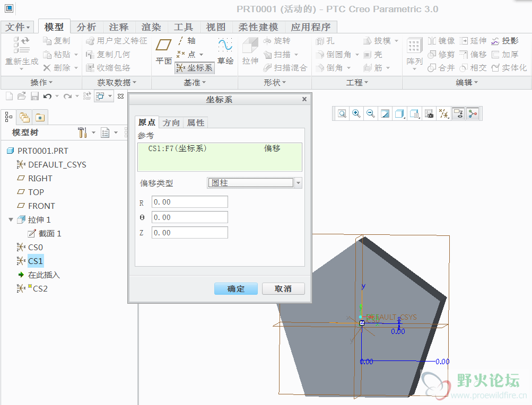This screenshot has width=532, height=405.
Task: Expand the Shapes (形状) group menu
Action: tap(275, 82)
